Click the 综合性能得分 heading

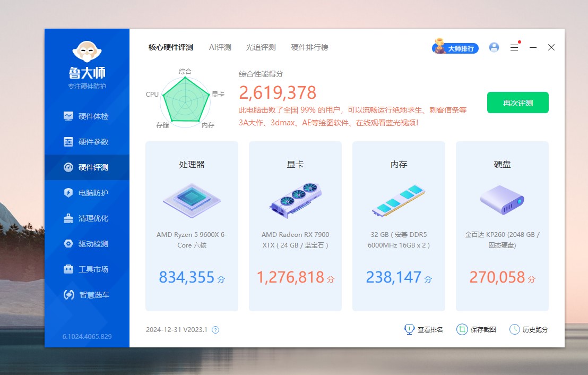click(x=261, y=74)
